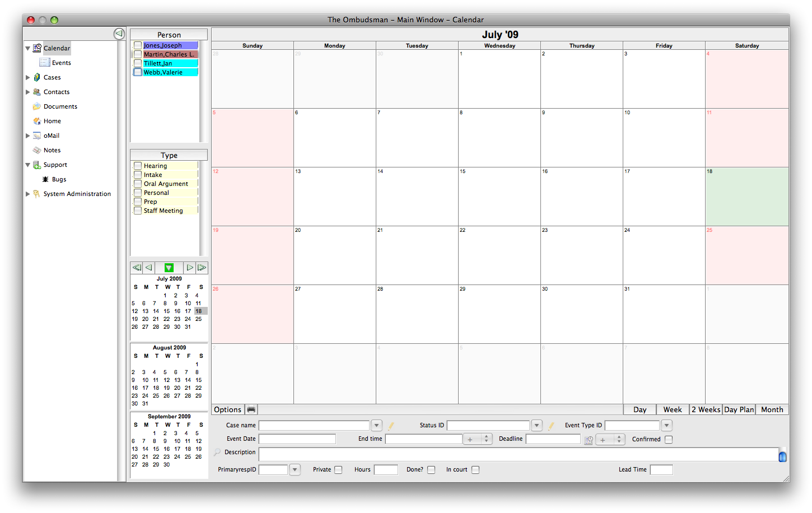Click the calendar-clock icon beside Deadline field

pyautogui.click(x=588, y=440)
